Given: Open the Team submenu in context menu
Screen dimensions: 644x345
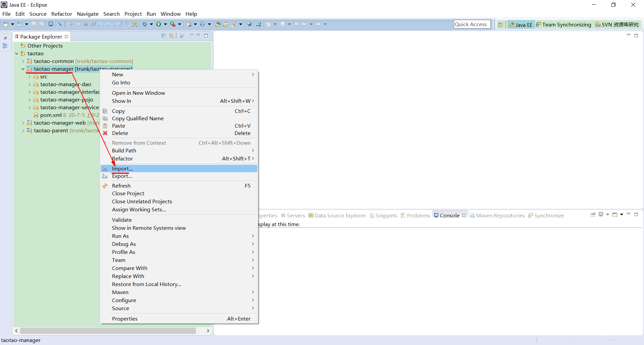Looking at the screenshot, I should [x=179, y=260].
